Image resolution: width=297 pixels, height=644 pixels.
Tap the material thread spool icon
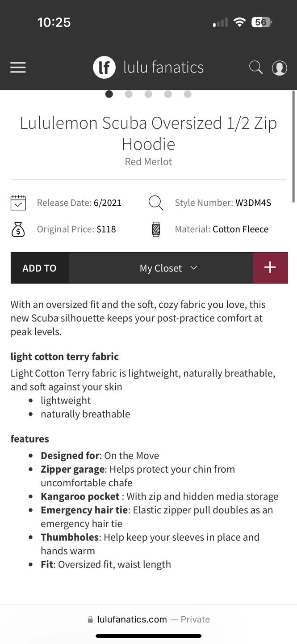pos(156,229)
